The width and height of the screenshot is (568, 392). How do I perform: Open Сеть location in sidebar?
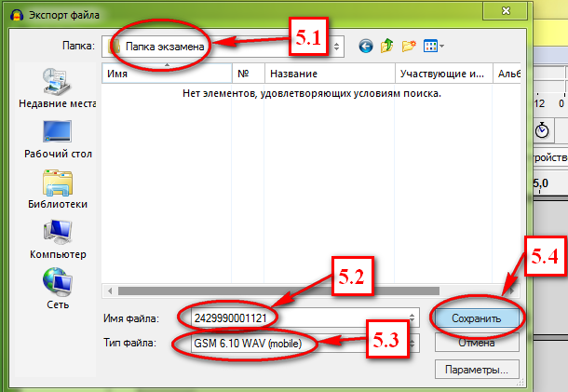[57, 287]
